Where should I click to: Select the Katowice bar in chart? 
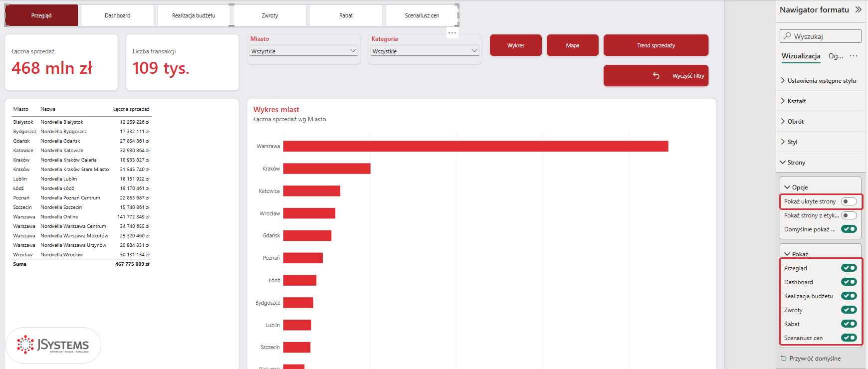point(312,191)
